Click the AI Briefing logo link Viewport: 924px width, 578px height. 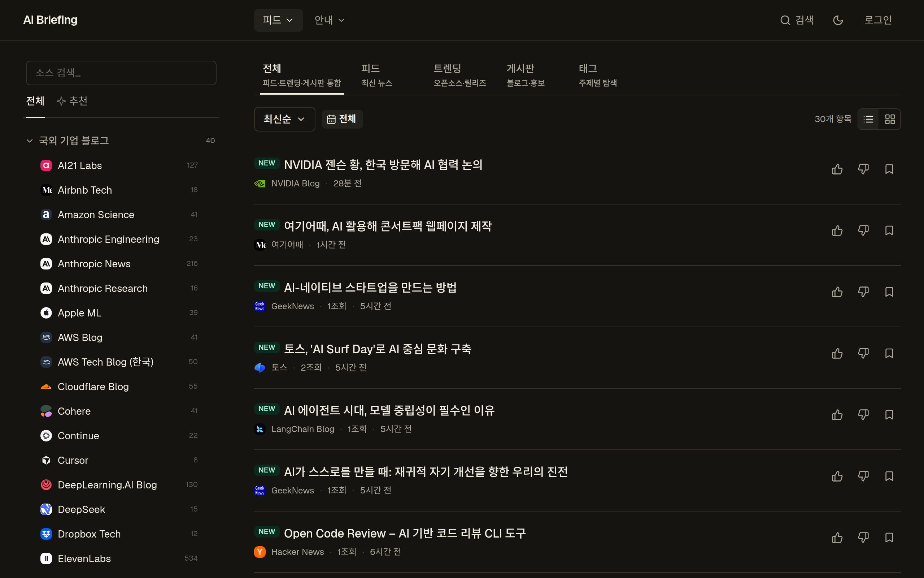51,20
